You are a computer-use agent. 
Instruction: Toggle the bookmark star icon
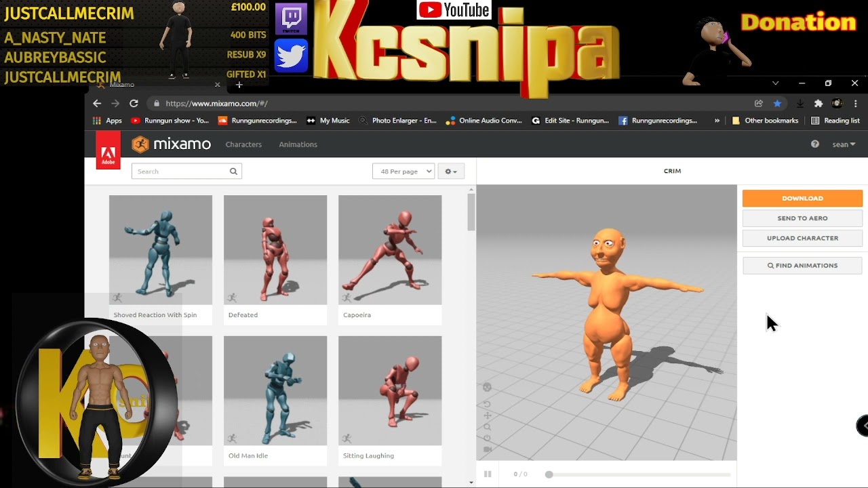coord(777,104)
